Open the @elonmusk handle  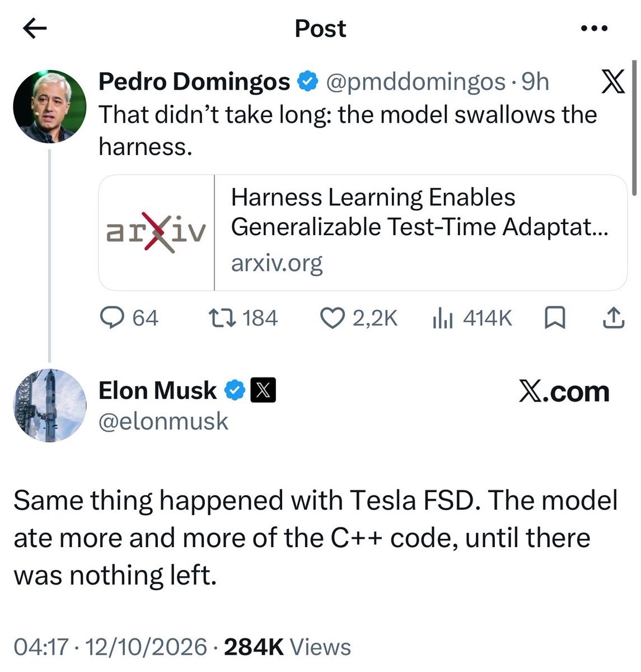click(163, 421)
